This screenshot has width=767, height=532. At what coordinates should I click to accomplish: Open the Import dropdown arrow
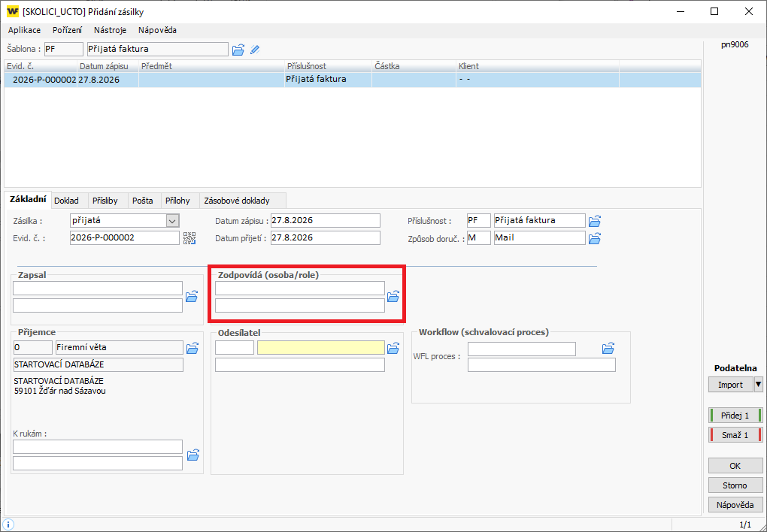[x=758, y=385]
